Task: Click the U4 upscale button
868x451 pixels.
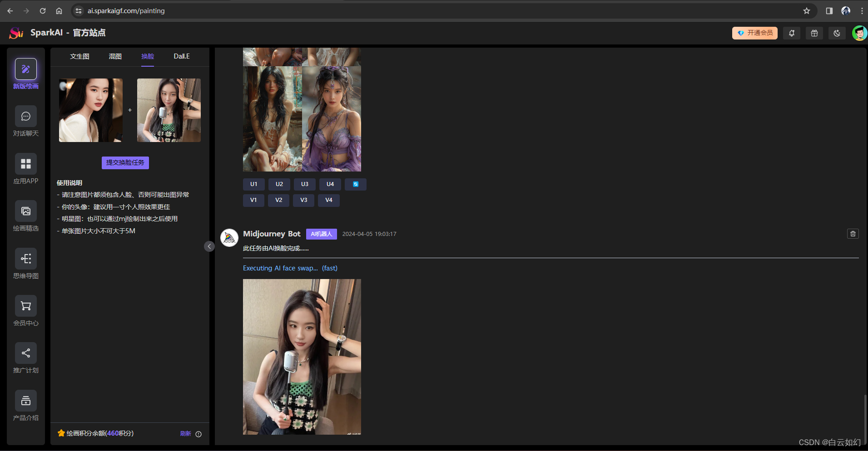Action: click(x=330, y=184)
